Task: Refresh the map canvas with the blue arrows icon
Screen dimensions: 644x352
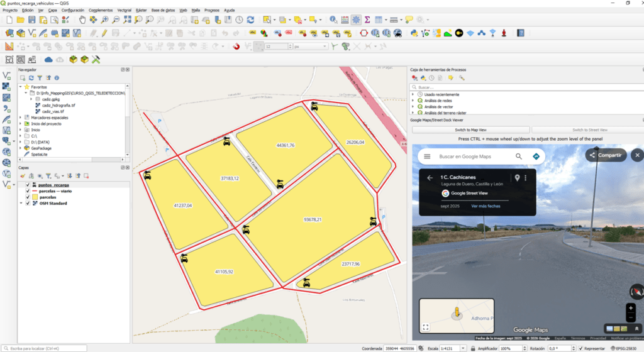Action: [250, 19]
